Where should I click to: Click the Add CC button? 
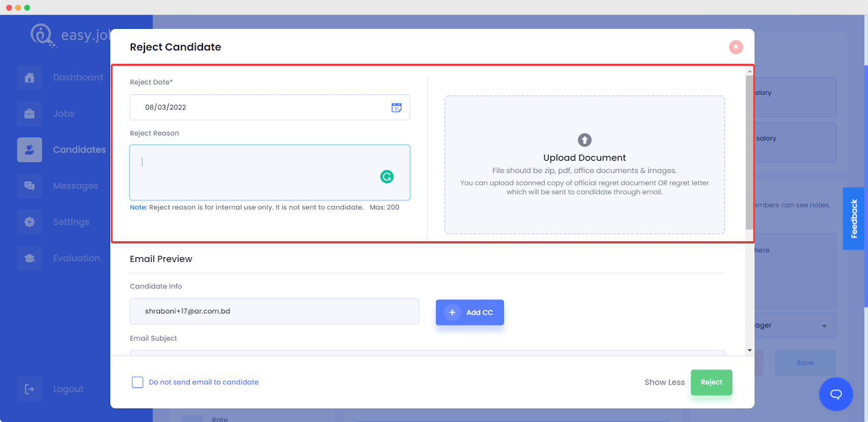[470, 312]
